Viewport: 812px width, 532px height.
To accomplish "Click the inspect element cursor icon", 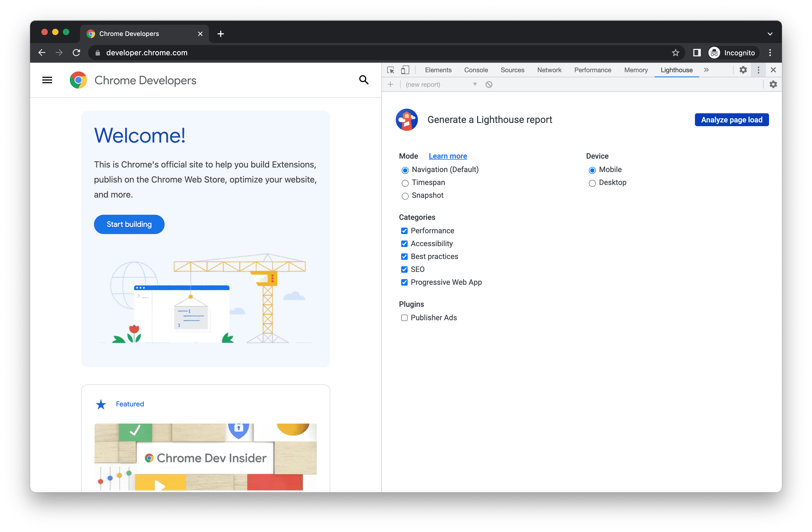I will [x=390, y=70].
